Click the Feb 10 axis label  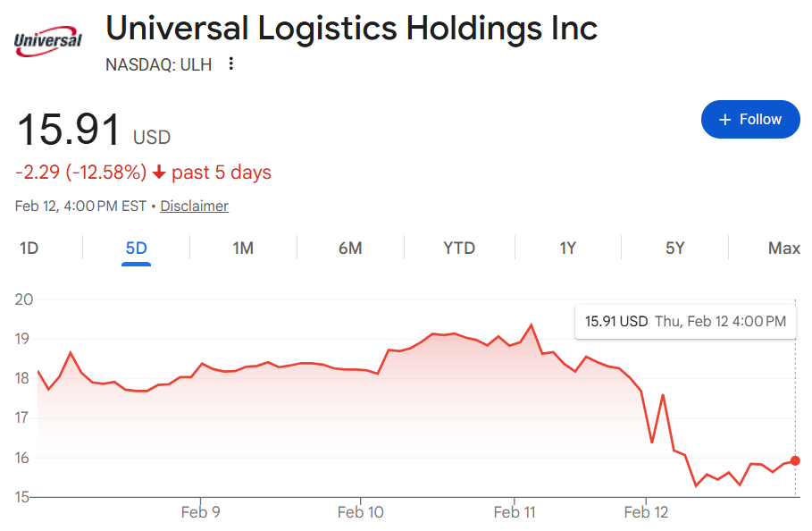tap(361, 512)
